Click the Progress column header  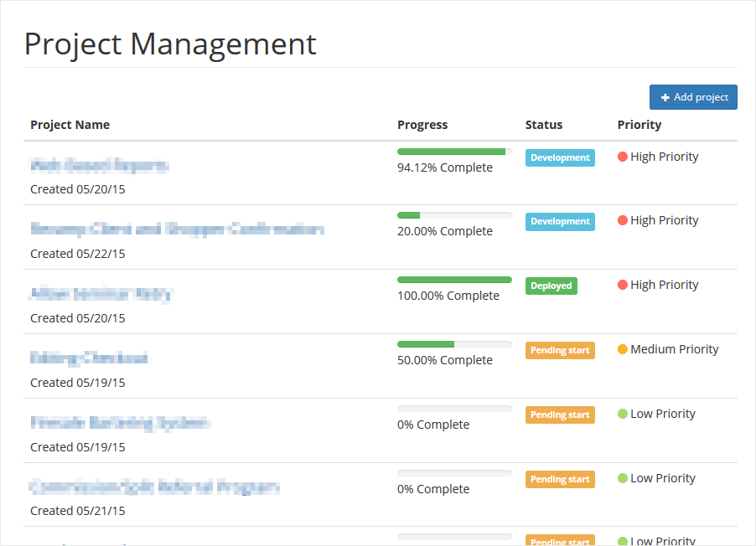point(422,124)
